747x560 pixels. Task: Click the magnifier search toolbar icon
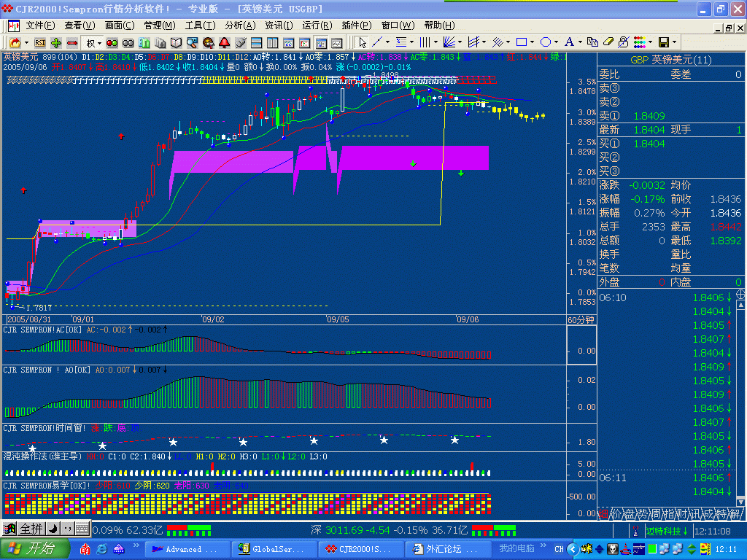(x=192, y=43)
